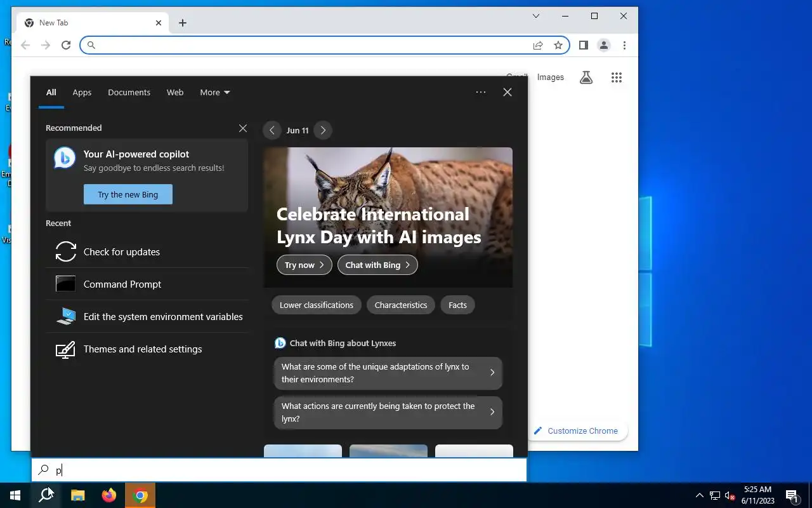Launch Firefox from the taskbar
This screenshot has width=812, height=508.
[109, 495]
